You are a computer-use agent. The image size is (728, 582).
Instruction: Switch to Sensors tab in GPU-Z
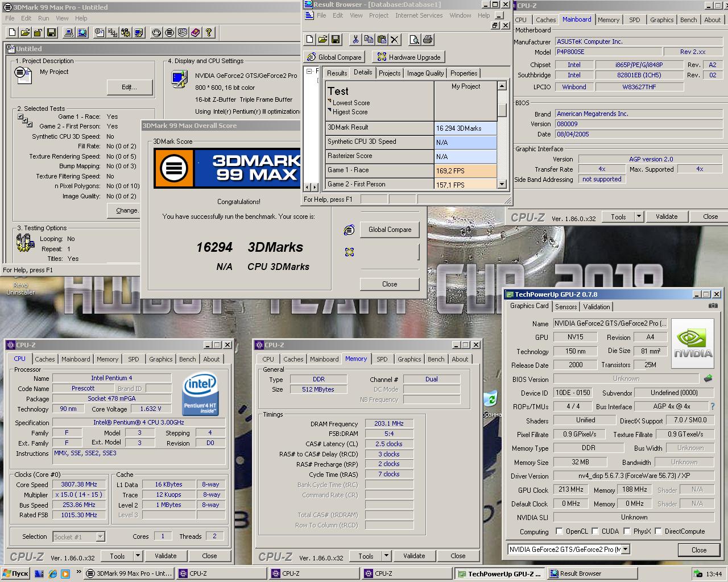[566, 307]
